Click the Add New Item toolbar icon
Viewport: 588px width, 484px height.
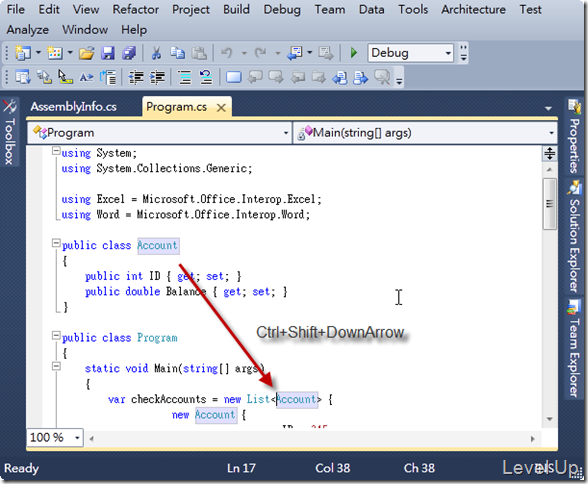[55, 53]
